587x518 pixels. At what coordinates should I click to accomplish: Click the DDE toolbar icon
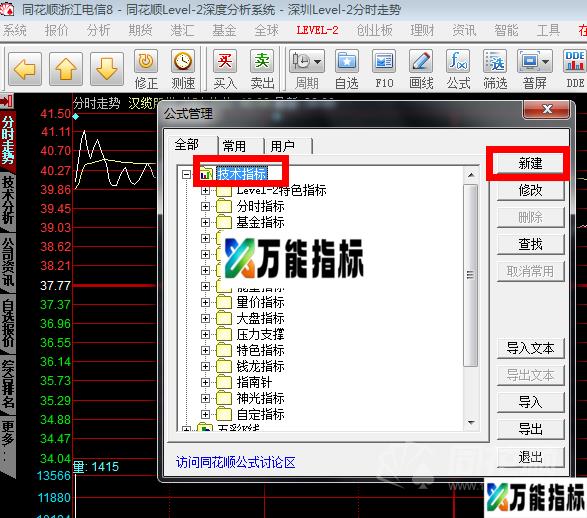pos(575,70)
